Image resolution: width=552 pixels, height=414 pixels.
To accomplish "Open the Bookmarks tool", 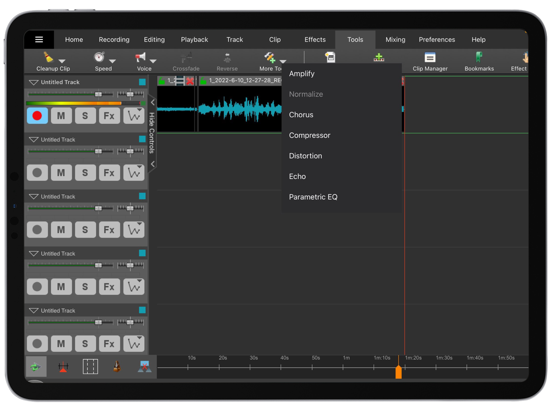I will point(479,61).
